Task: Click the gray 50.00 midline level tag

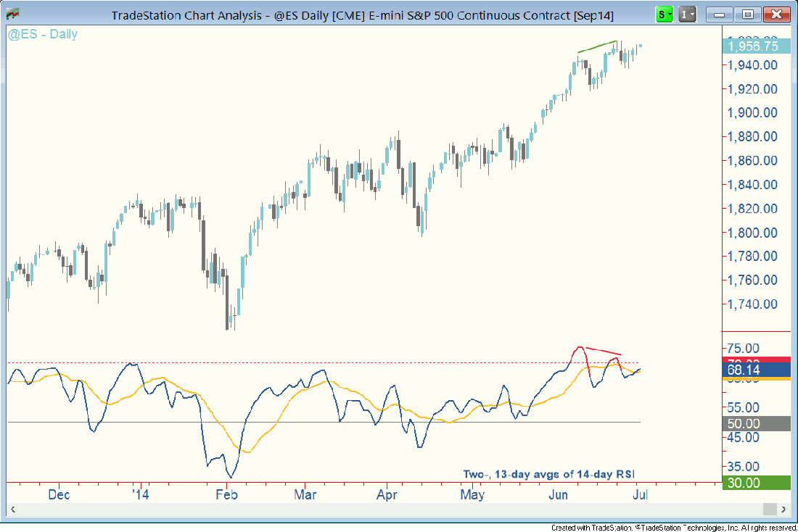Action: click(x=752, y=424)
